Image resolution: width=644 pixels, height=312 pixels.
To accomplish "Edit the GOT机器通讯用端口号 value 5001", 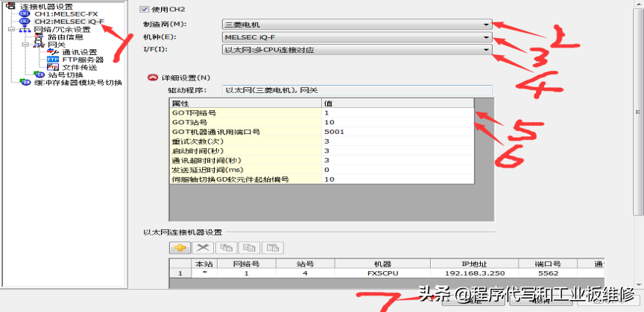I will click(x=397, y=132).
